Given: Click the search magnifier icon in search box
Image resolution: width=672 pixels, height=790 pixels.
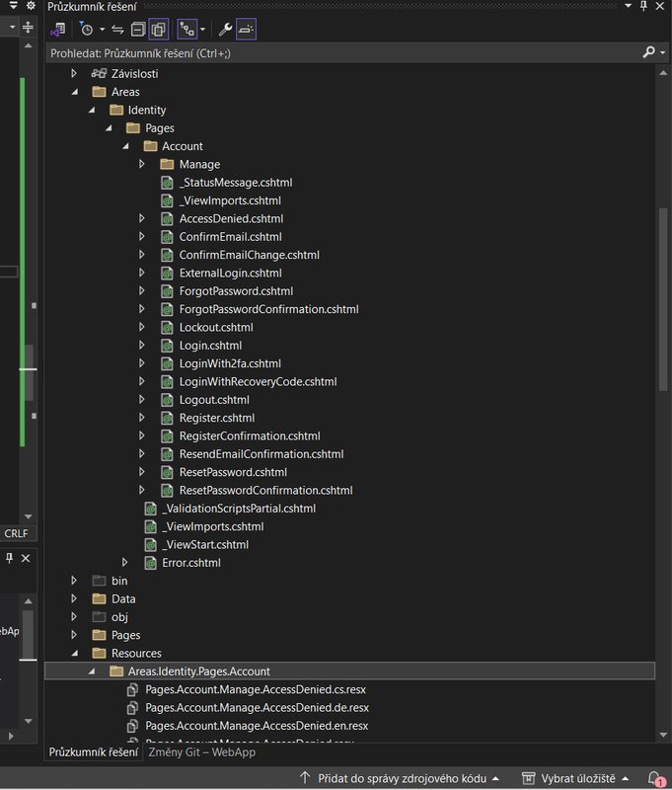Looking at the screenshot, I should (x=648, y=51).
